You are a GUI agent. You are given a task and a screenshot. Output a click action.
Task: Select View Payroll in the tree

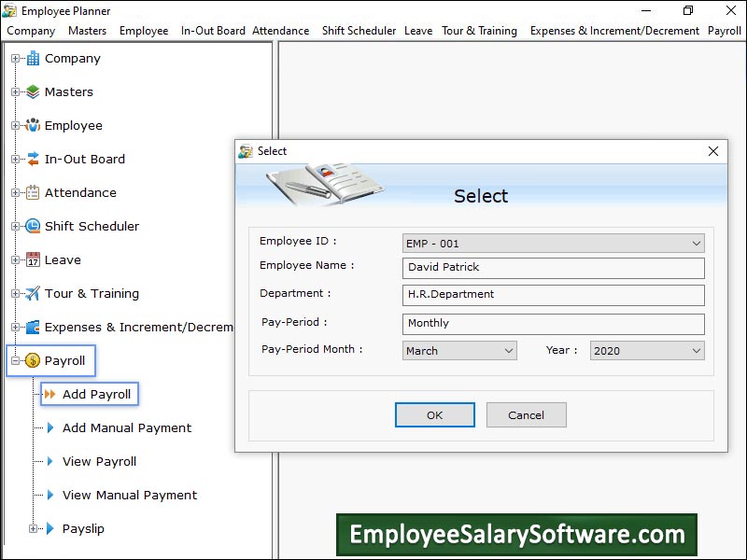coord(99,462)
